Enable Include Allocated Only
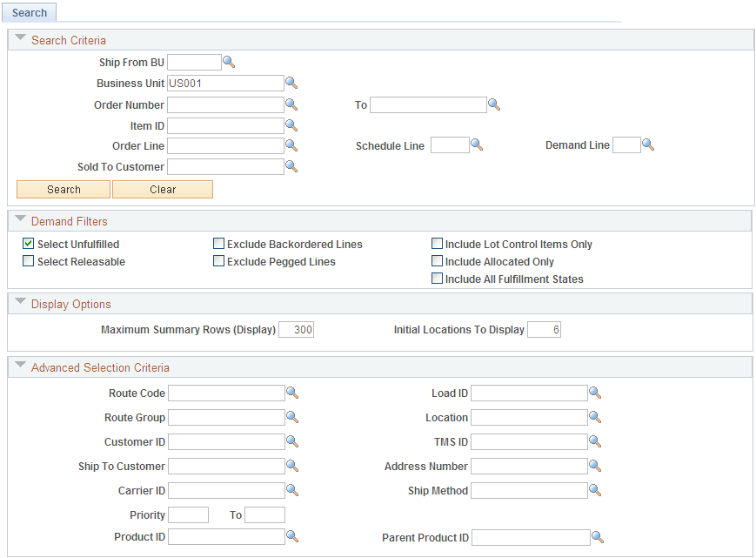756x558 pixels. click(x=438, y=260)
